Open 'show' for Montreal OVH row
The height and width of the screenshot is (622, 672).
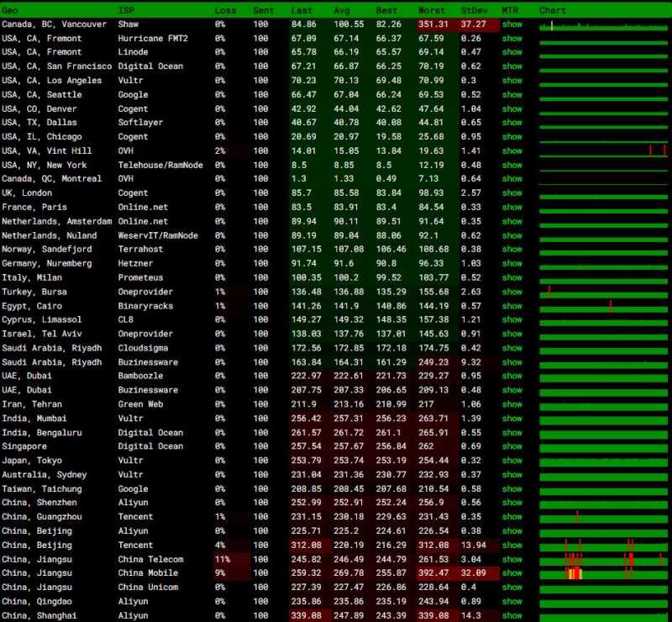pyautogui.click(x=512, y=179)
